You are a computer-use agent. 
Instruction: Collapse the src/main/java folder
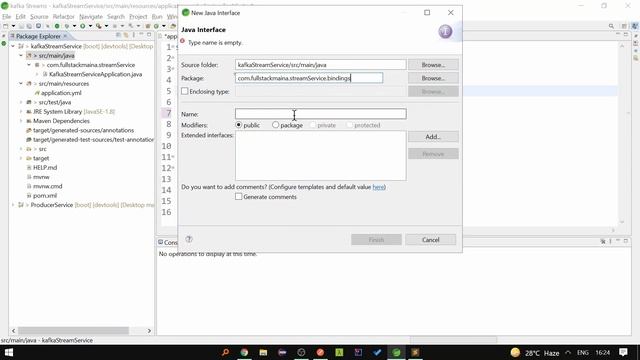[21, 56]
